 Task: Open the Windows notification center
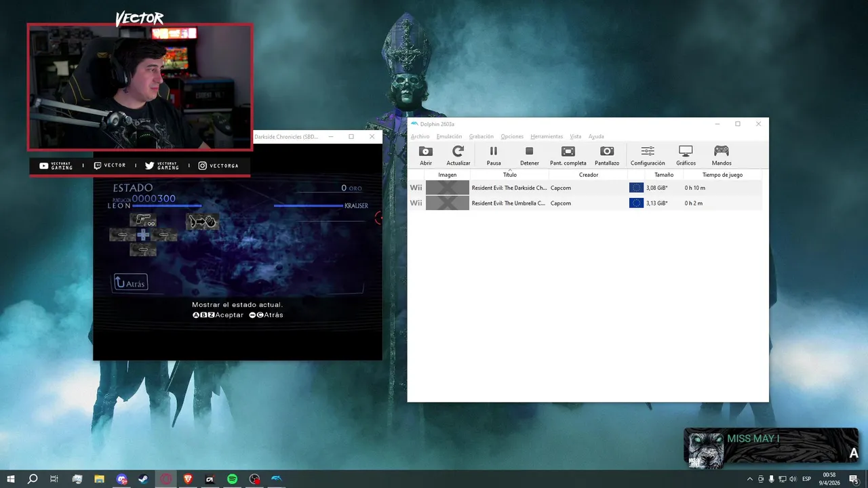(x=854, y=479)
